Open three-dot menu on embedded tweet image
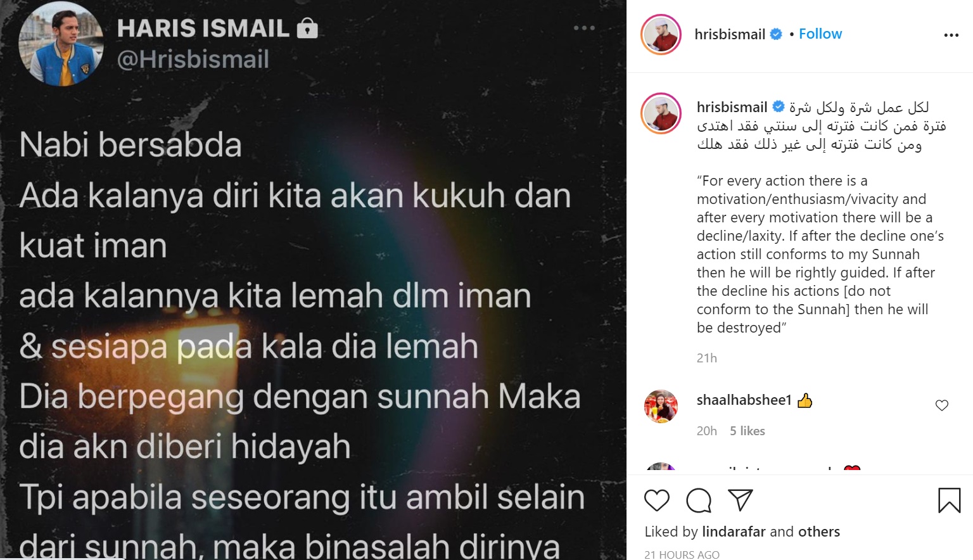973x560 pixels. tap(584, 28)
